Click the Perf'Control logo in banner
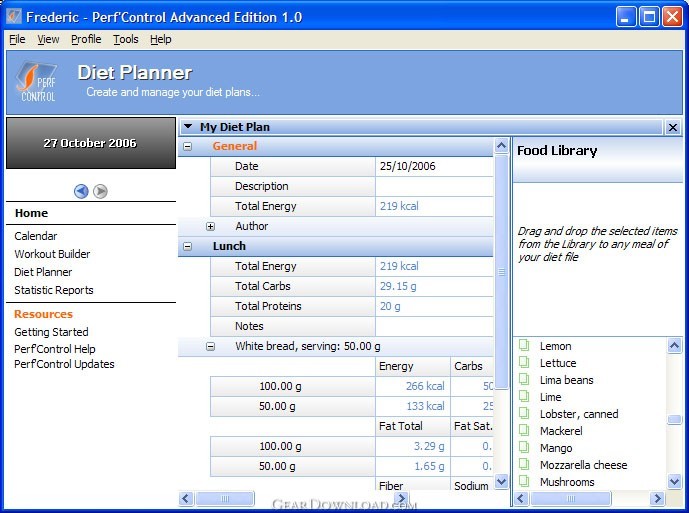This screenshot has width=689, height=513. 37,82
